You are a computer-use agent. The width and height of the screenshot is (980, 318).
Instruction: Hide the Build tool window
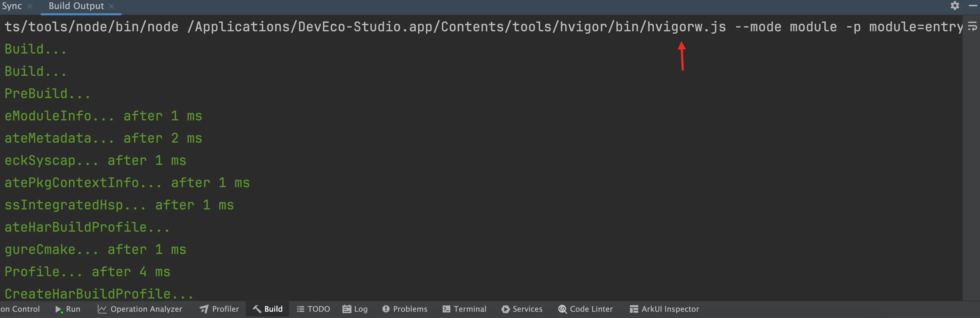tap(973, 6)
